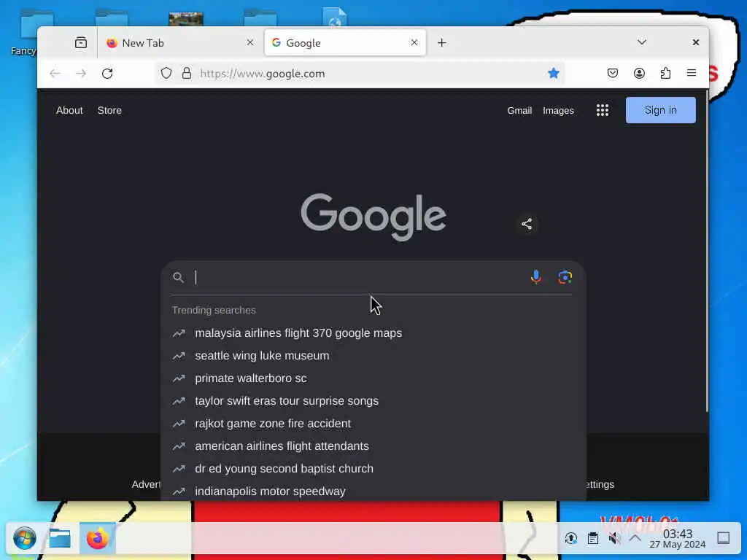Go to Gmail
The image size is (747, 560).
519,111
